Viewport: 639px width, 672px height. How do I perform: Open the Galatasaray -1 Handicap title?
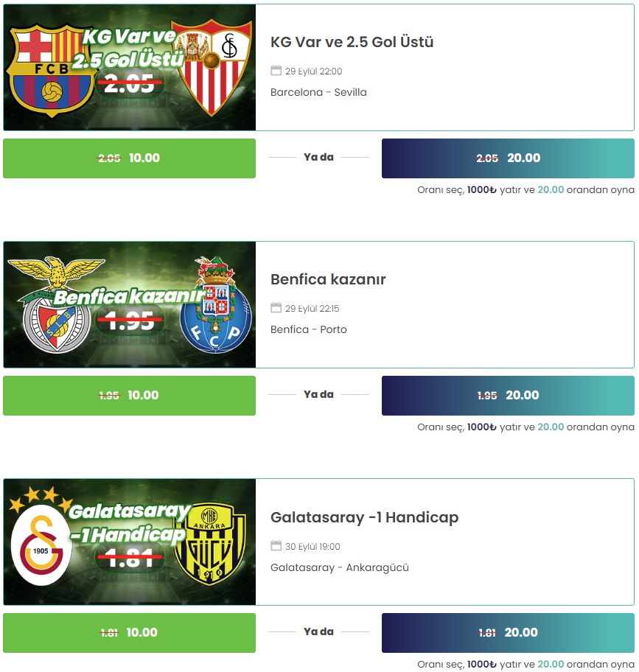pyautogui.click(x=364, y=517)
